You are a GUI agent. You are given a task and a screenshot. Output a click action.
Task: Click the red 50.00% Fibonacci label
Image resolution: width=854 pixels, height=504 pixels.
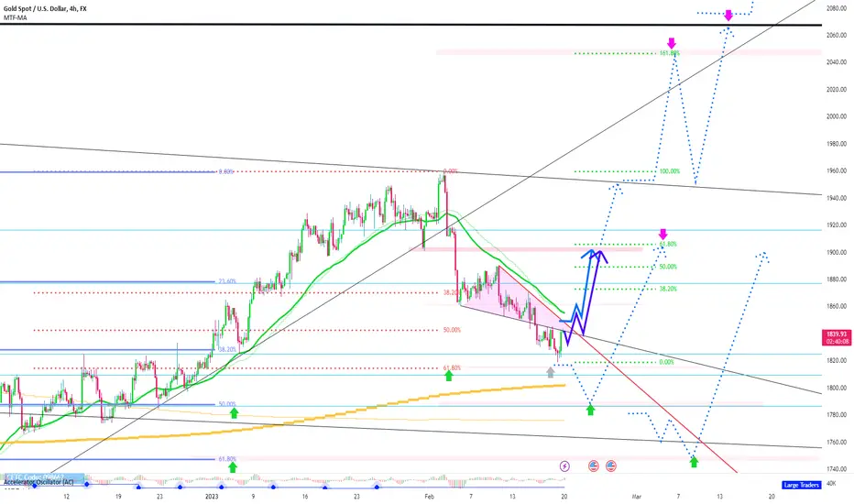pyautogui.click(x=452, y=330)
